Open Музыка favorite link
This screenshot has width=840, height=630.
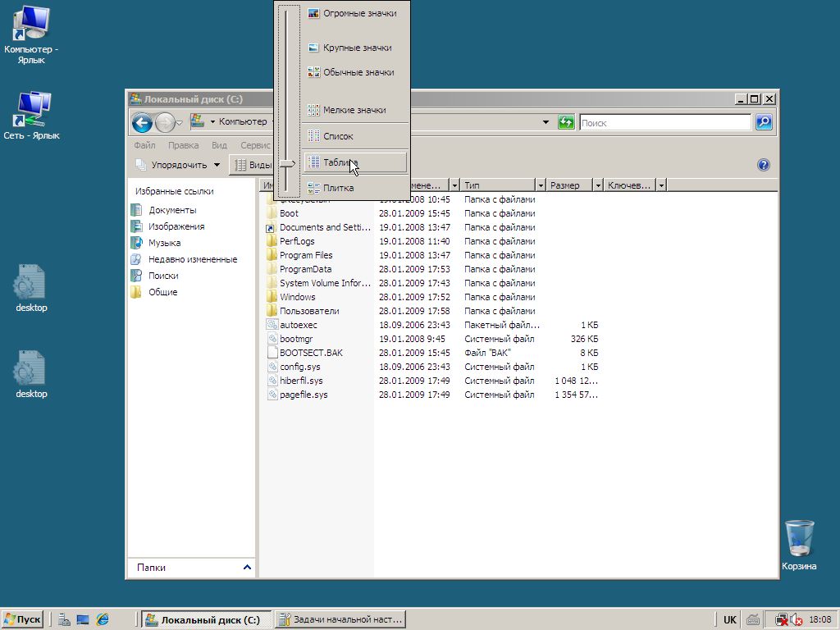tap(164, 243)
